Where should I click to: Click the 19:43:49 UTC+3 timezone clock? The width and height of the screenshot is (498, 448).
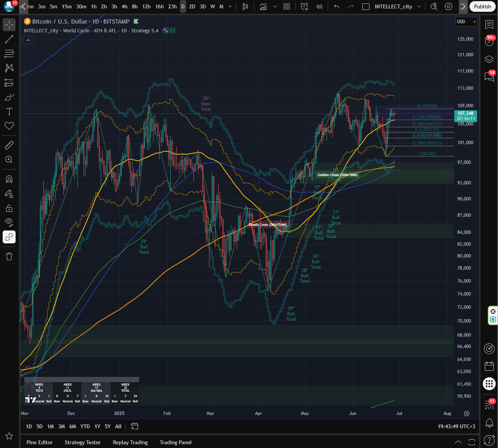pyautogui.click(x=456, y=426)
